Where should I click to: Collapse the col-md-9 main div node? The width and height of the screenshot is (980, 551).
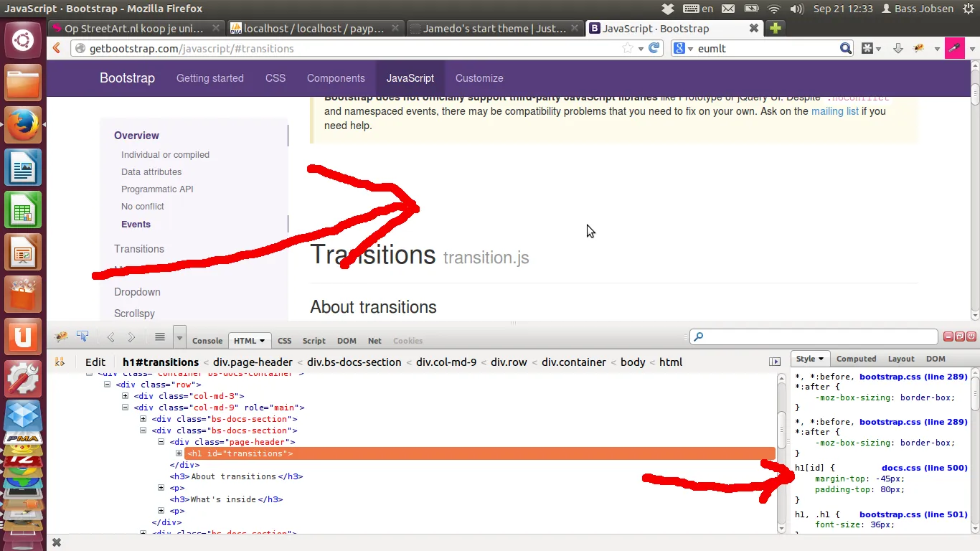point(125,408)
